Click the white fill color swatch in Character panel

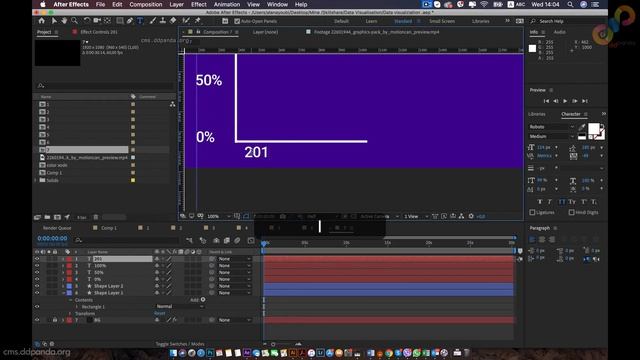point(593,129)
